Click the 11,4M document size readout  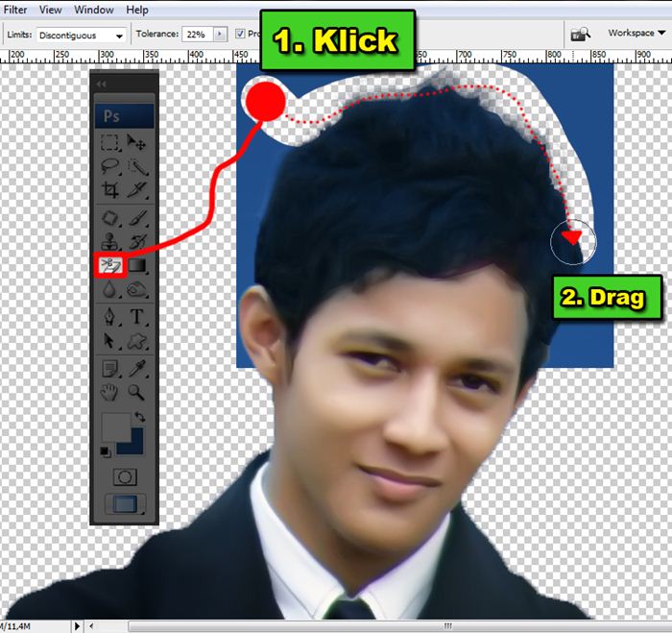point(15,626)
